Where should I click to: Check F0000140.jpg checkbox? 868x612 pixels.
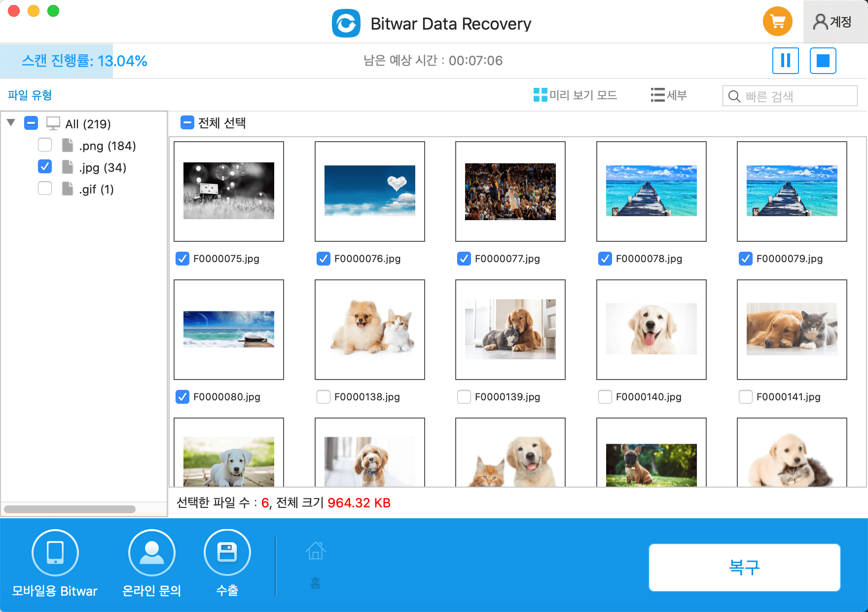(605, 397)
